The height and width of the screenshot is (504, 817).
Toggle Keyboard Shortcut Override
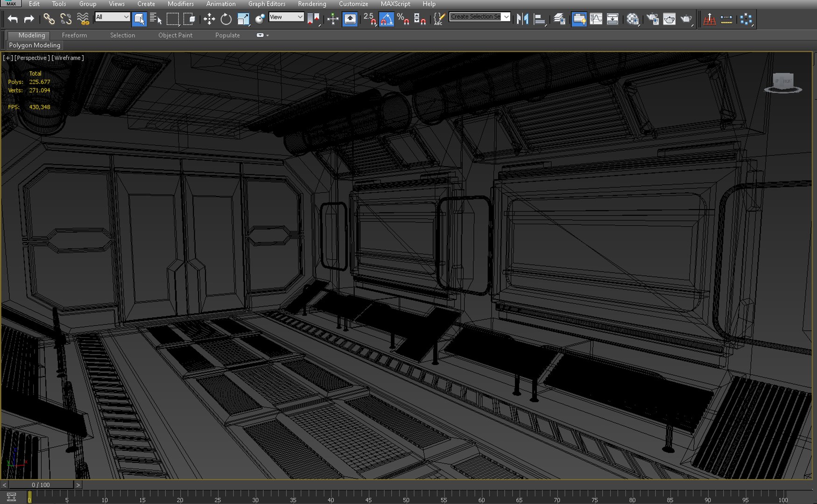point(350,19)
